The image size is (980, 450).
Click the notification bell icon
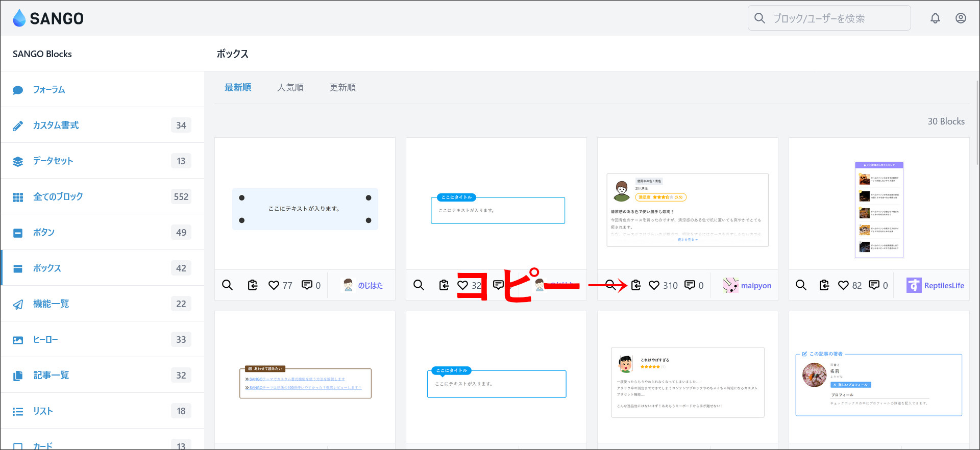click(x=935, y=18)
